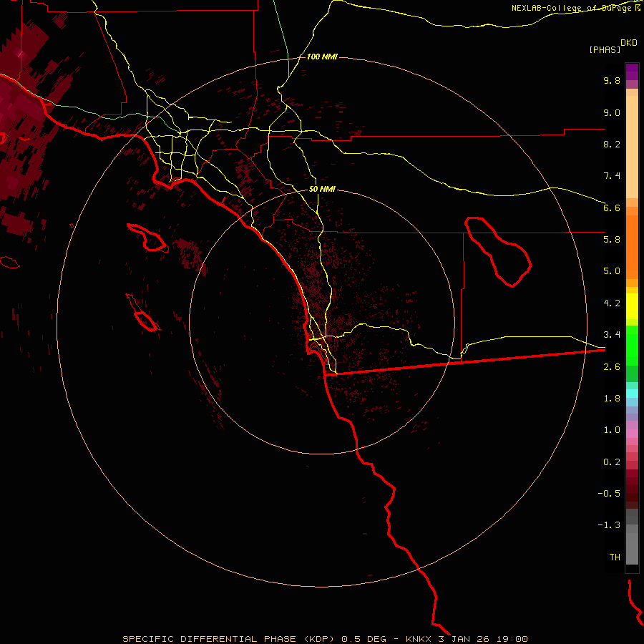Click the [PHAS] units label

(605, 49)
